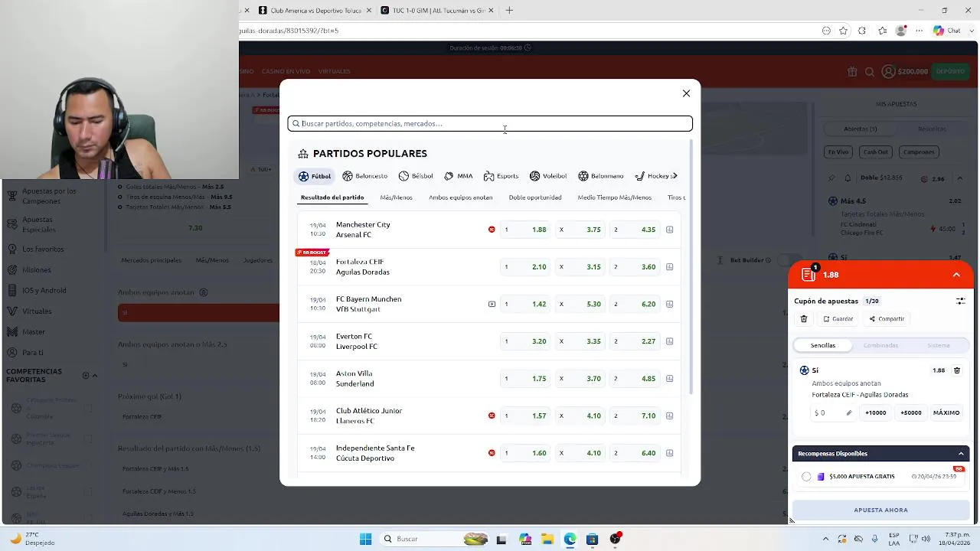Add +50000 to the stake

(911, 412)
